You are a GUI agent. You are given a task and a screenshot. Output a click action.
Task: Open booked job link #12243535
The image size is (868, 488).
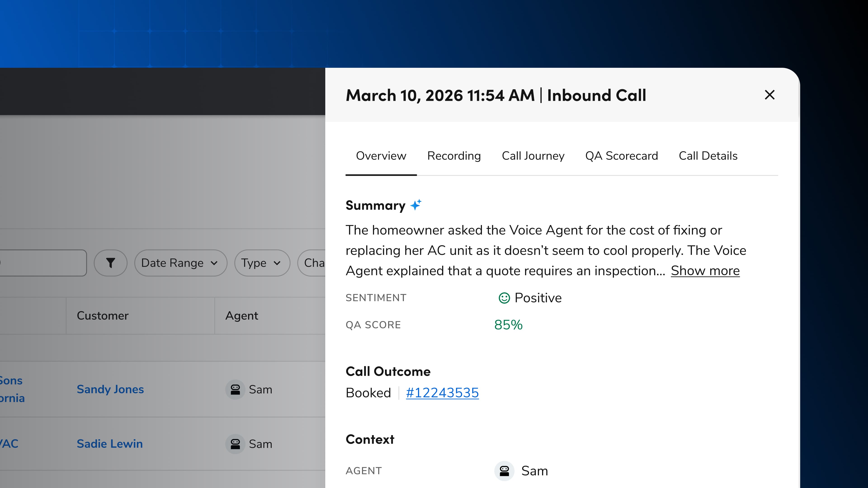[x=442, y=393]
